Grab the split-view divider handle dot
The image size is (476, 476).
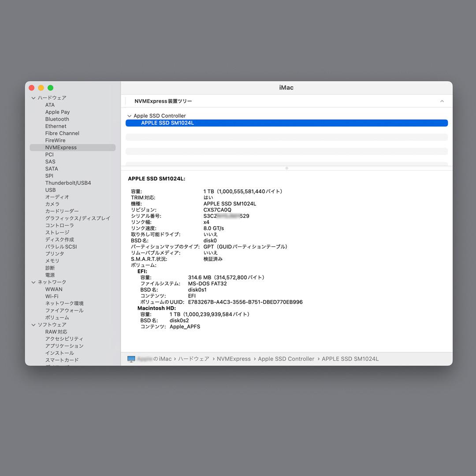pyautogui.click(x=286, y=168)
